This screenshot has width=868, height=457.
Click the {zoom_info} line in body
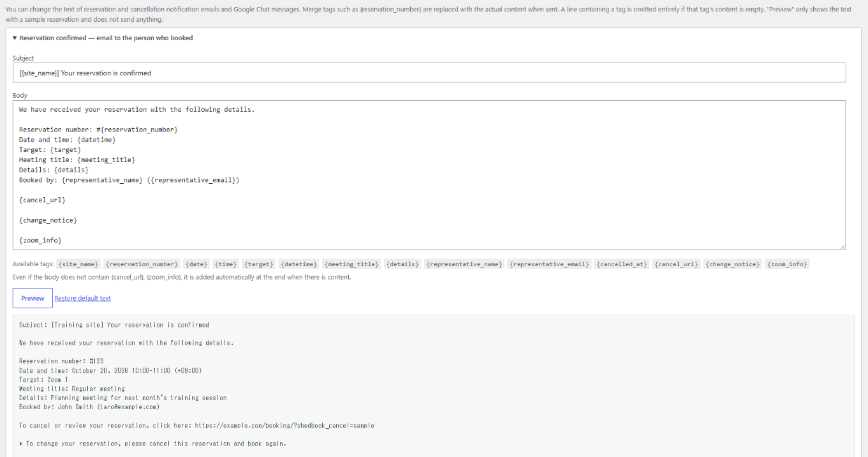(x=40, y=240)
